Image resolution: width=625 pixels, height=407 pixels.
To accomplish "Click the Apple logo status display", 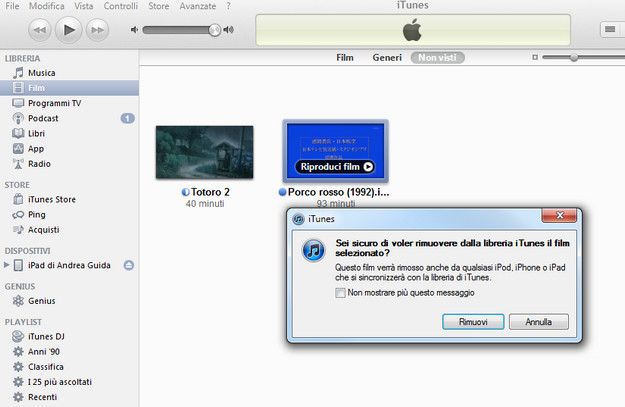I will (x=413, y=30).
